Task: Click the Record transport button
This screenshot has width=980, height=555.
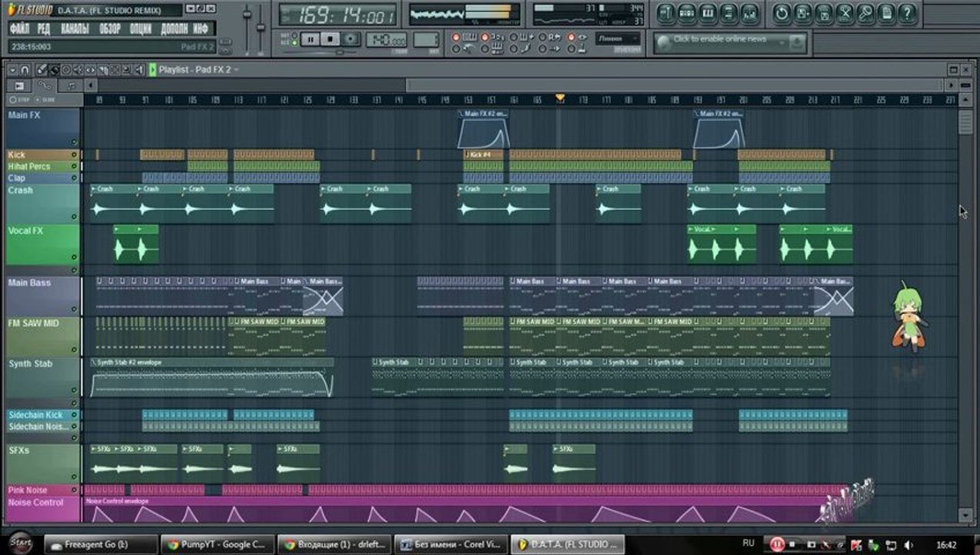Action: point(351,39)
